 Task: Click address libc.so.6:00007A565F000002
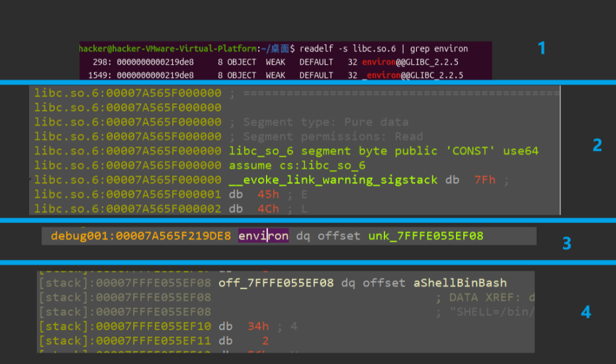(128, 208)
